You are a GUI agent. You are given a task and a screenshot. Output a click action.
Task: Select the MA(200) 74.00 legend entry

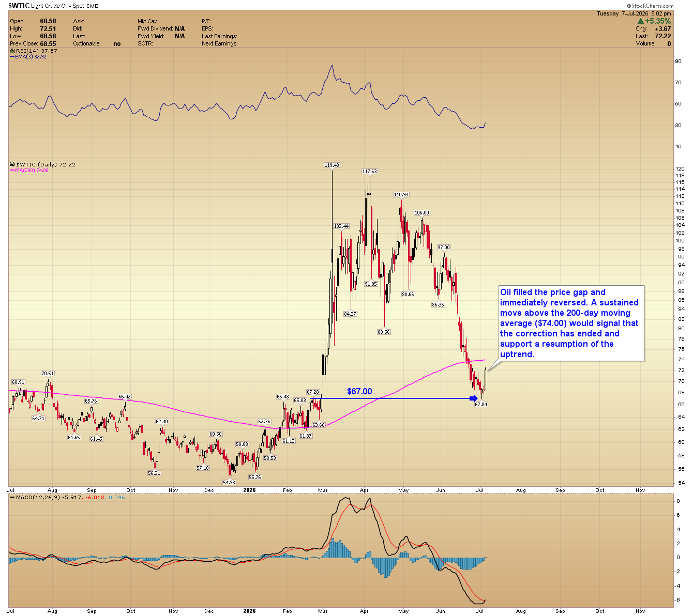[x=29, y=171]
